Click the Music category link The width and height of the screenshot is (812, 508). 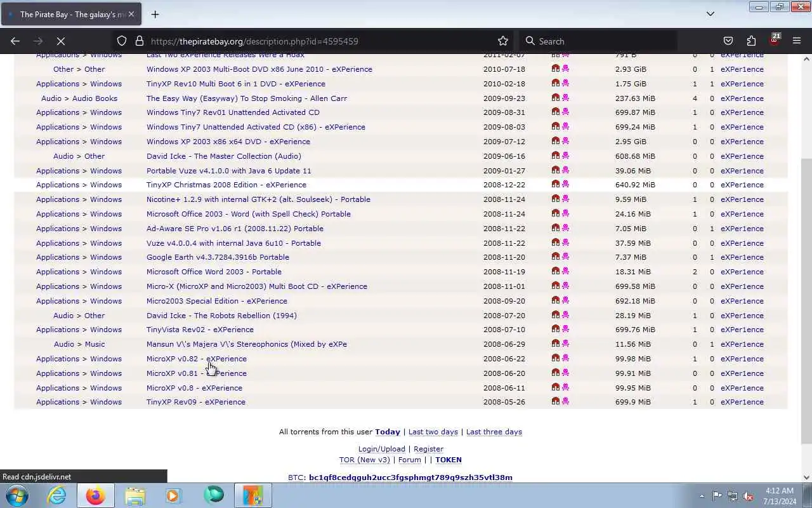pyautogui.click(x=95, y=344)
